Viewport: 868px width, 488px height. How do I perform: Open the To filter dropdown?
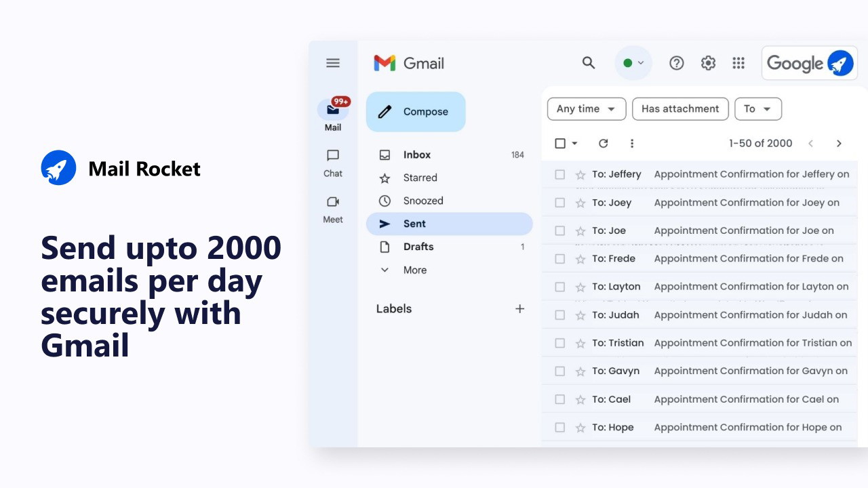click(x=757, y=109)
